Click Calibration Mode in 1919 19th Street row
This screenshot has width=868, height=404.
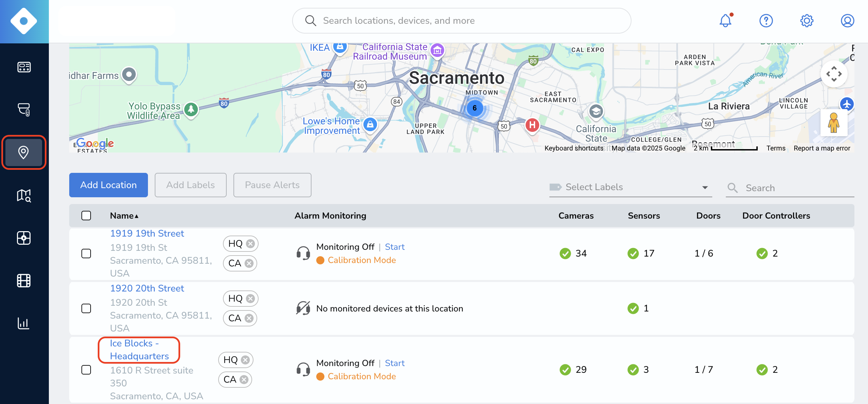point(362,260)
